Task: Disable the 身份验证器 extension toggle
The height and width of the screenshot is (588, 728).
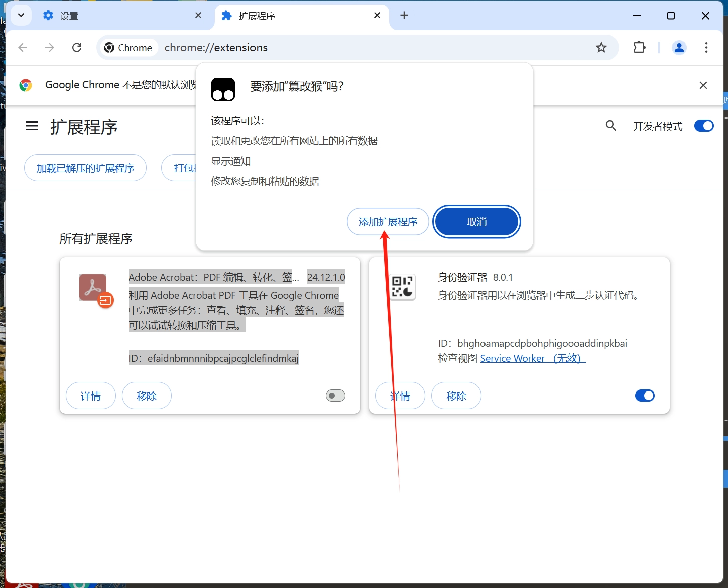Action: [645, 396]
